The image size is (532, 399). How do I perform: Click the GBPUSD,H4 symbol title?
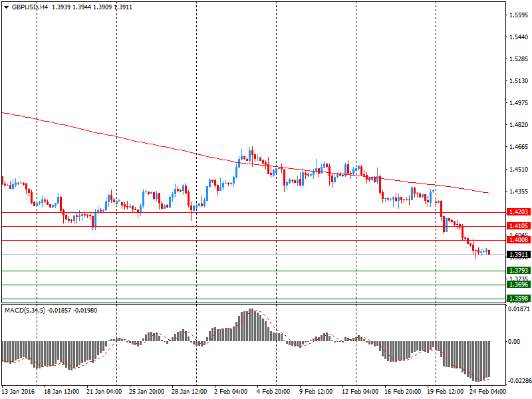click(x=30, y=7)
